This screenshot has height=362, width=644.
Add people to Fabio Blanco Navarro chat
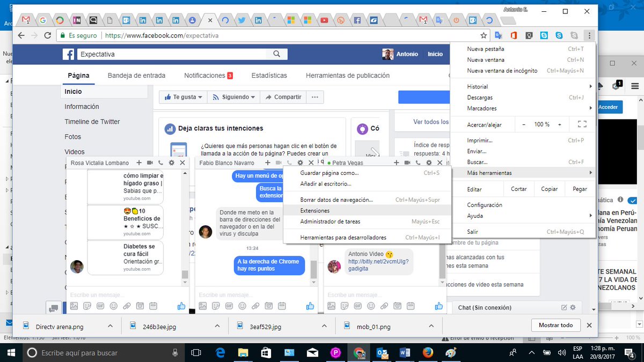coord(268,162)
